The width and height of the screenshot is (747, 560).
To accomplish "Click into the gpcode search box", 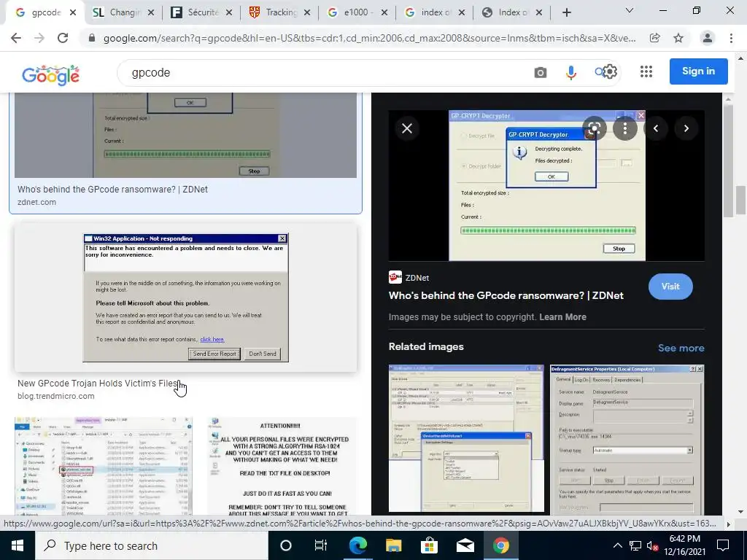I will coord(324,72).
